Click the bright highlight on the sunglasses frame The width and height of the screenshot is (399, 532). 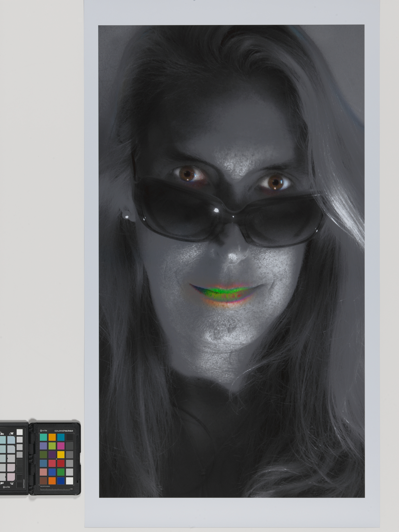tap(216, 210)
